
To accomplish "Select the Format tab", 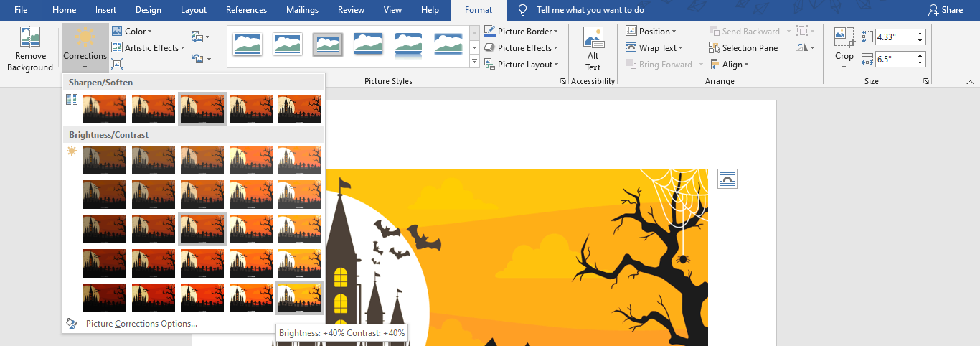I will click(479, 10).
